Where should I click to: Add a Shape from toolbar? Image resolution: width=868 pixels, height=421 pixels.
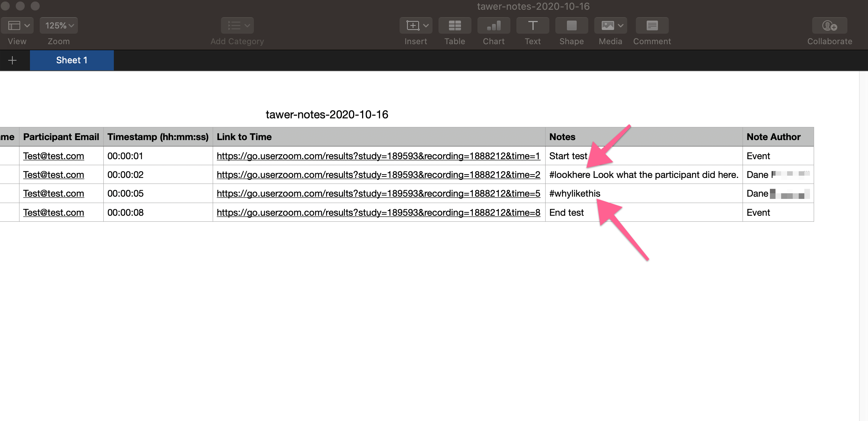tap(571, 25)
